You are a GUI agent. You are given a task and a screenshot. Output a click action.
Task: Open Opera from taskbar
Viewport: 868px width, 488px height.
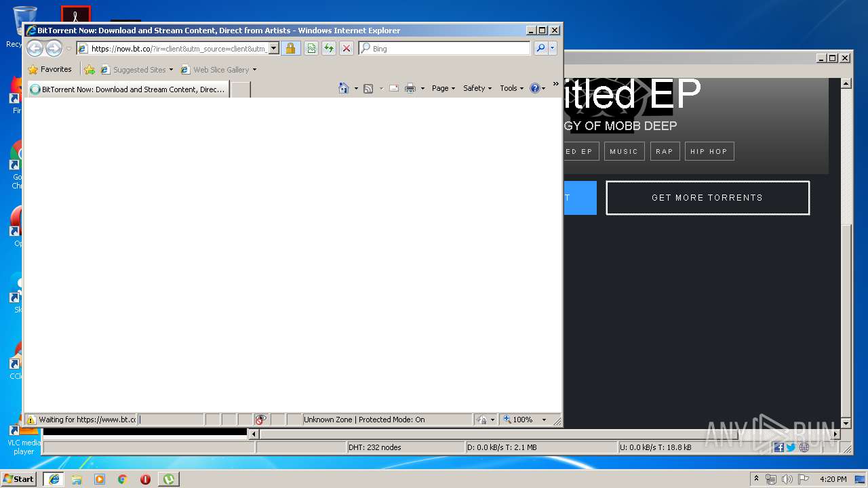tap(145, 479)
